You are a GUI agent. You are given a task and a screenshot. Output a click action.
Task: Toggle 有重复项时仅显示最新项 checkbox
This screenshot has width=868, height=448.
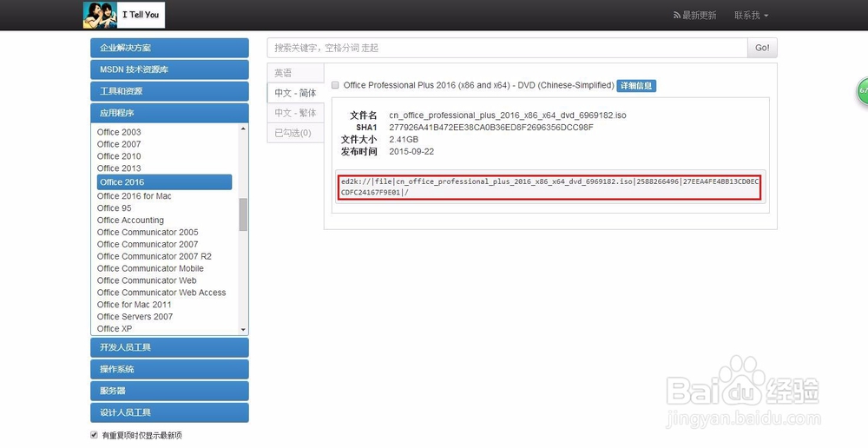coord(94,435)
